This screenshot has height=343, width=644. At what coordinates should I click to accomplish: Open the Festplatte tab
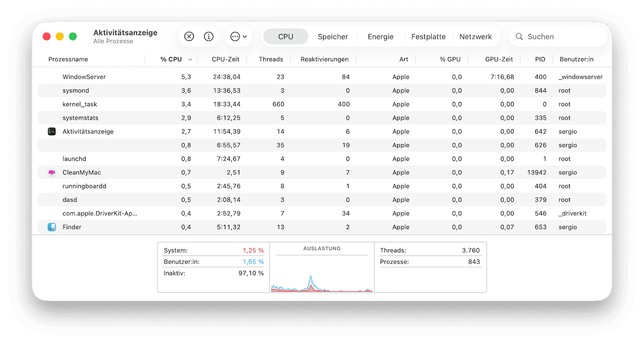click(428, 37)
